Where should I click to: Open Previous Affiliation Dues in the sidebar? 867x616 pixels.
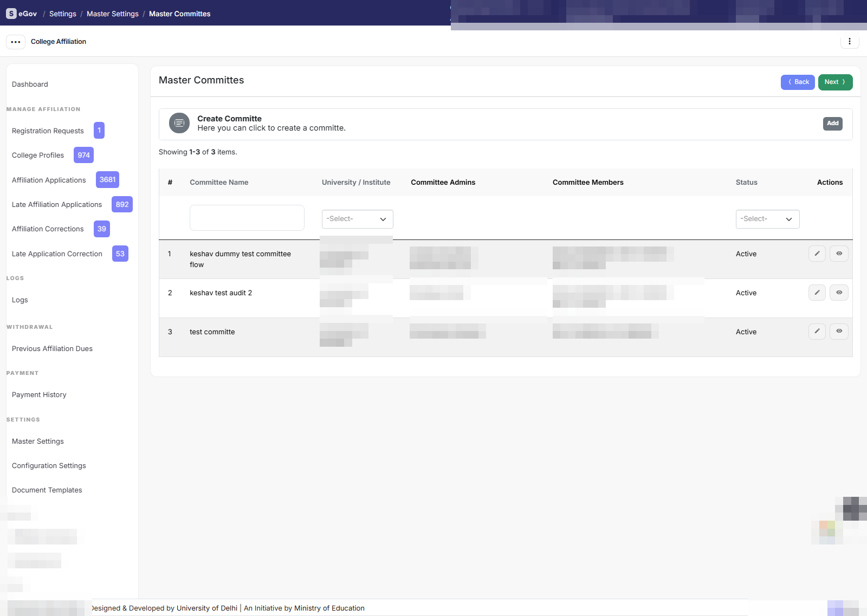point(52,349)
